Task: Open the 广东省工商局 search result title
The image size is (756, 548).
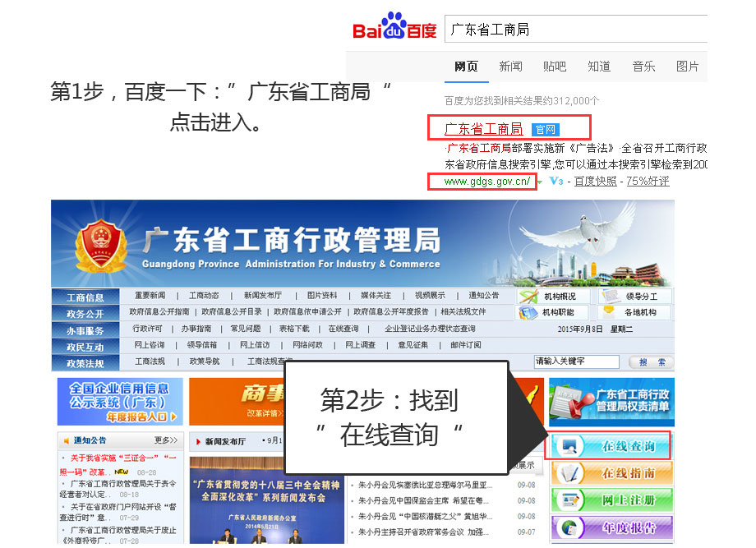Action: (483, 129)
